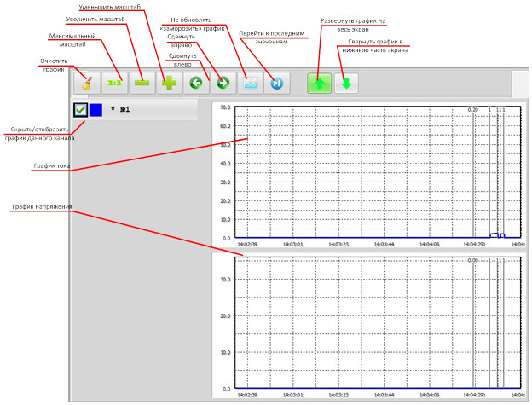Select the channel №1 label in the list
The height and width of the screenshot is (405, 532).
[x=124, y=110]
